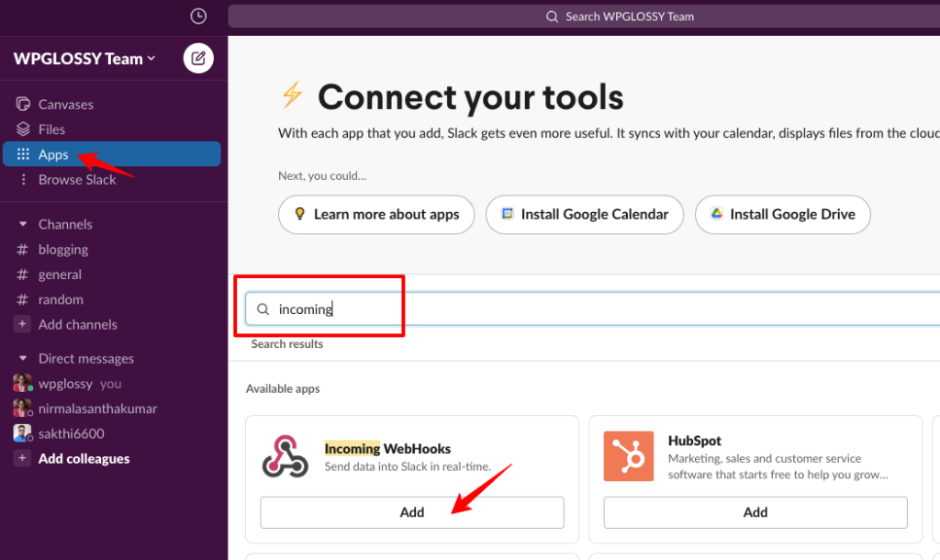This screenshot has height=560, width=940.
Task: Click the Incoming WebHooks app logo
Action: click(x=285, y=456)
